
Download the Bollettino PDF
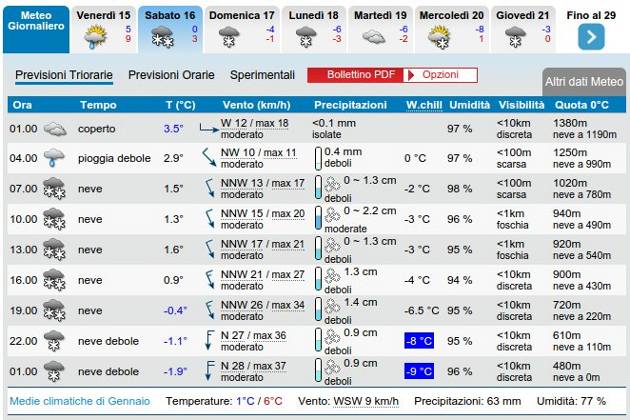click(356, 75)
